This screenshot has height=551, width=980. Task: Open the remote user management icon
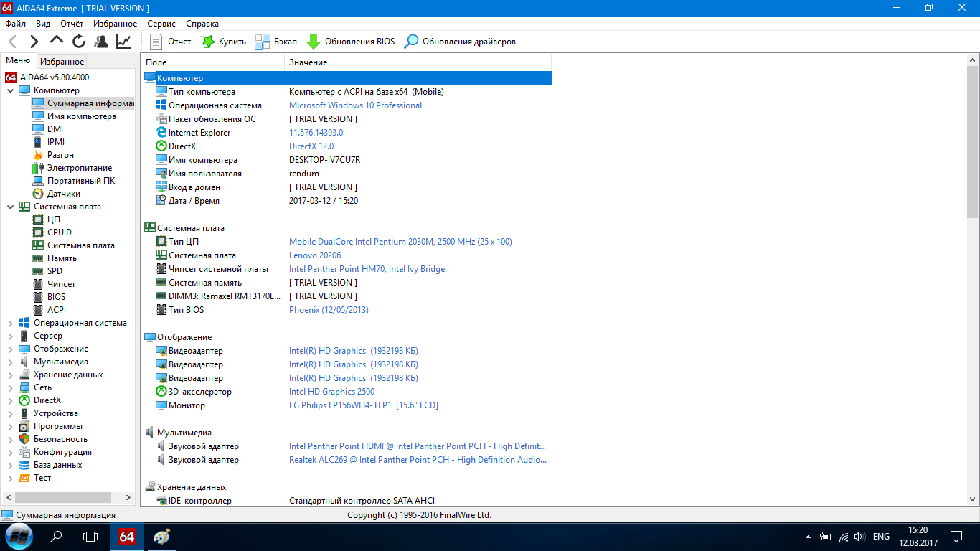click(x=101, y=42)
